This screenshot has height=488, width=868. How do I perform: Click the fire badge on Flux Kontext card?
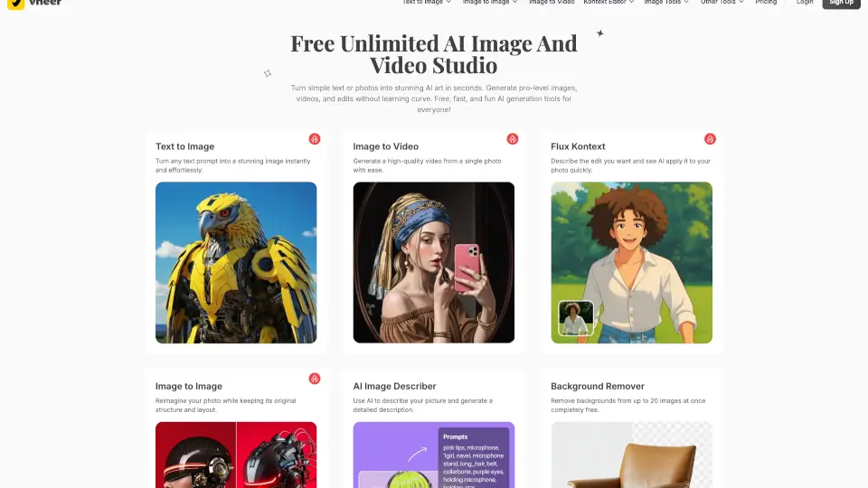710,139
